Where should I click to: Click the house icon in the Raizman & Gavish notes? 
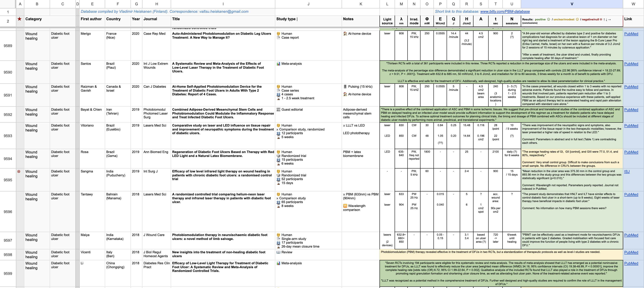pos(345,94)
